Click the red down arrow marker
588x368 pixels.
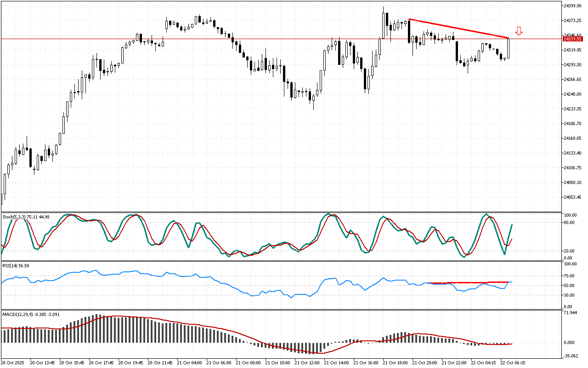click(519, 31)
